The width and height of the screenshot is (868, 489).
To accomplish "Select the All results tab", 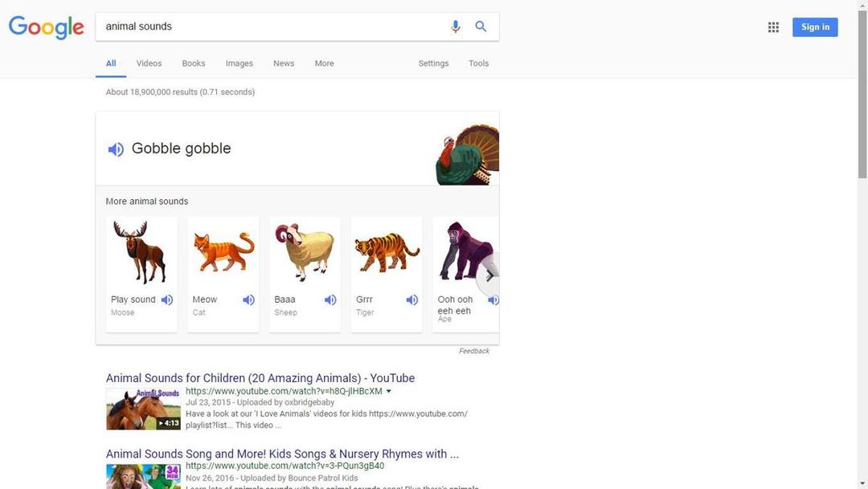I will [111, 63].
